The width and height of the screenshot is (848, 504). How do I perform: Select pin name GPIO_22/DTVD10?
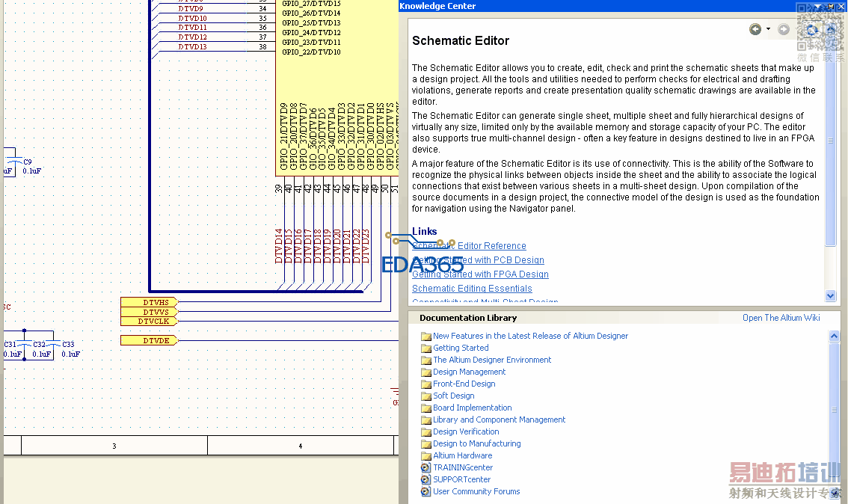[x=311, y=52]
